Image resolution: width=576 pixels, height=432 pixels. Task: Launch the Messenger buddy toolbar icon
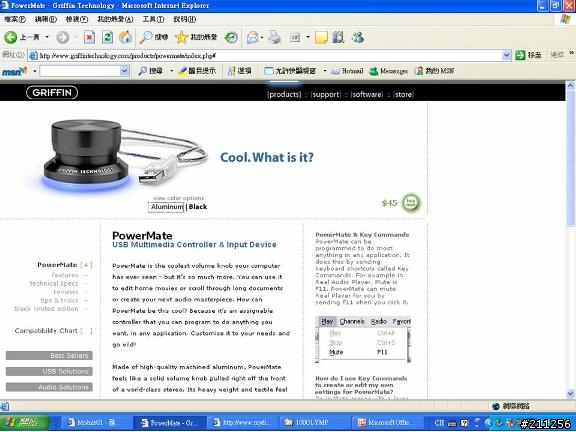tap(358, 37)
